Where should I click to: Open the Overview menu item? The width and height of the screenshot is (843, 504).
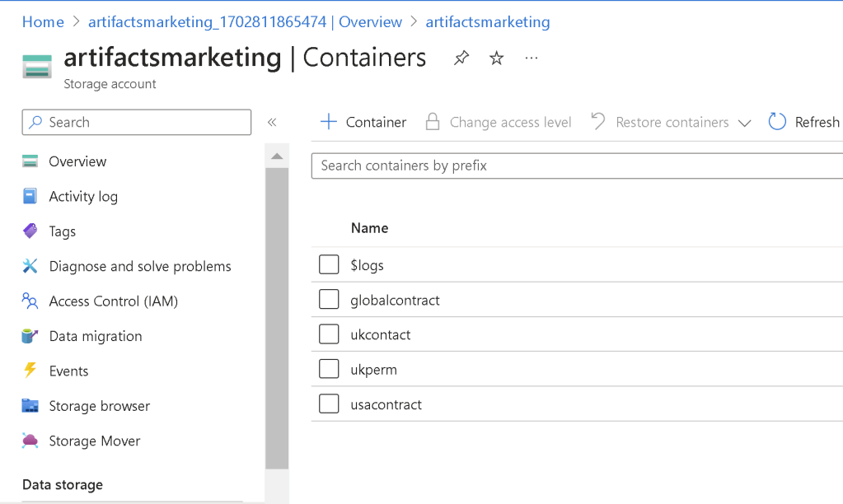tap(77, 161)
